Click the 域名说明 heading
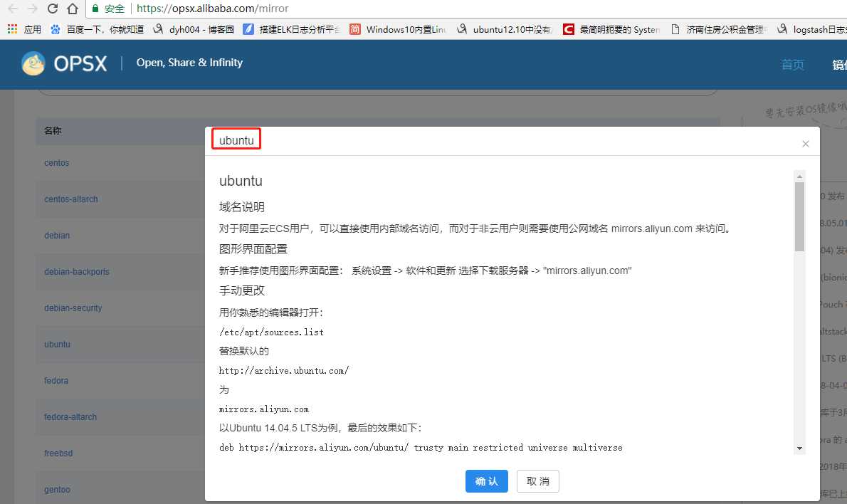This screenshot has height=504, width=847. pyautogui.click(x=241, y=207)
